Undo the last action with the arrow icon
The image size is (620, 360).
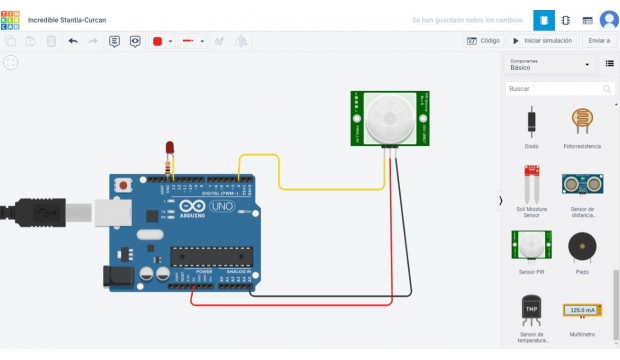pos(73,41)
